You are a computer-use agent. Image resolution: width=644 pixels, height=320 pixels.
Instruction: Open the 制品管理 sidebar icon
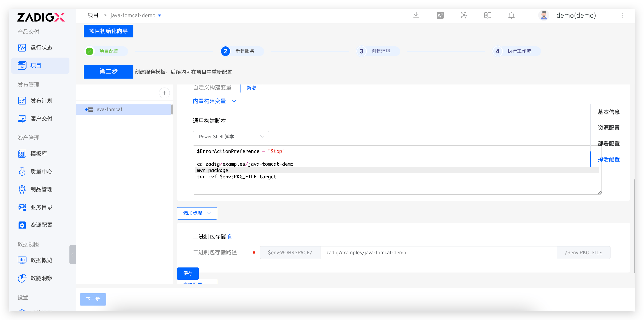pos(22,189)
